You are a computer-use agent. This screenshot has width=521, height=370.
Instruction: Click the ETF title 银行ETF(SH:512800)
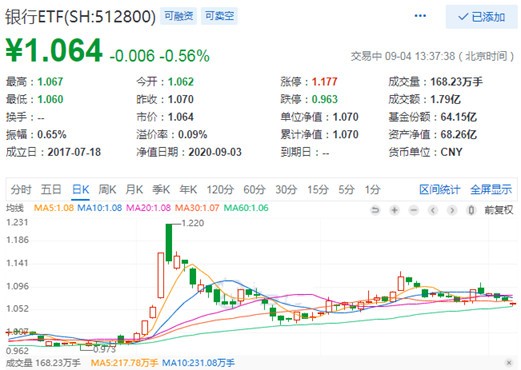[x=80, y=17]
